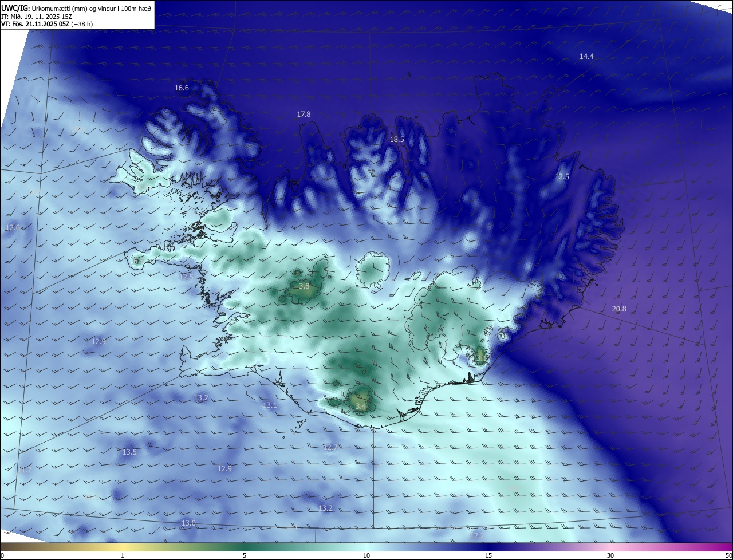Click the 17.8 value label on the map
The width and height of the screenshot is (733, 560).
pos(304,115)
